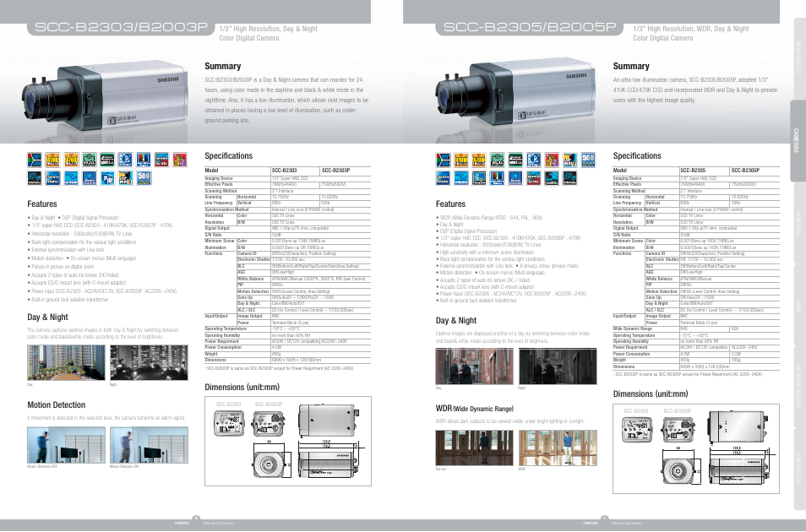Click the Motion Detection badge on SCC-B2305 page
This screenshot has height=532, width=806.
pyautogui.click(x=515, y=178)
